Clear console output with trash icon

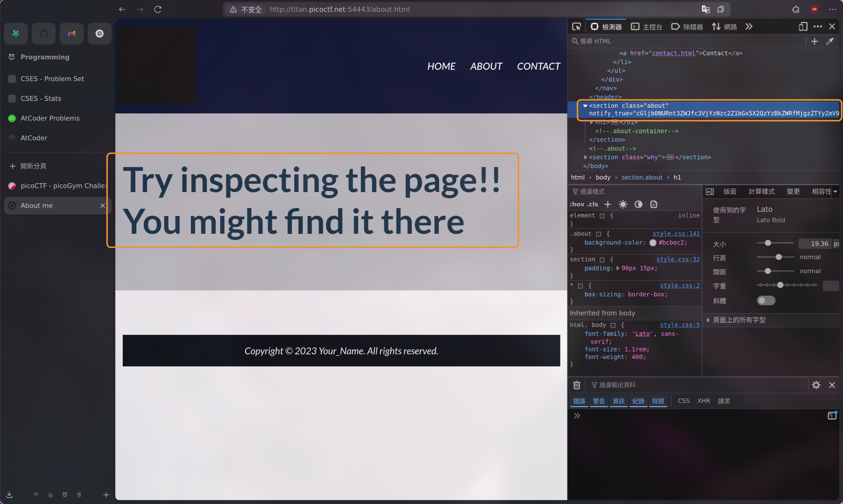[577, 385]
